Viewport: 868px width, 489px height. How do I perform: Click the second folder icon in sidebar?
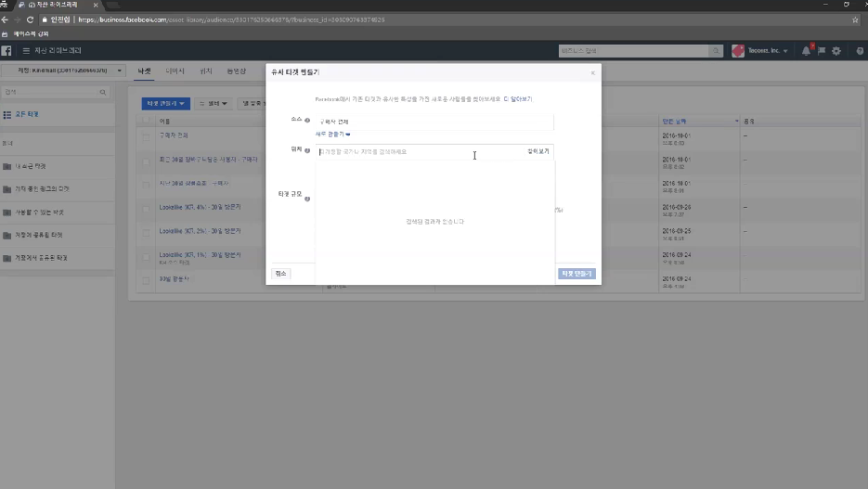click(7, 189)
